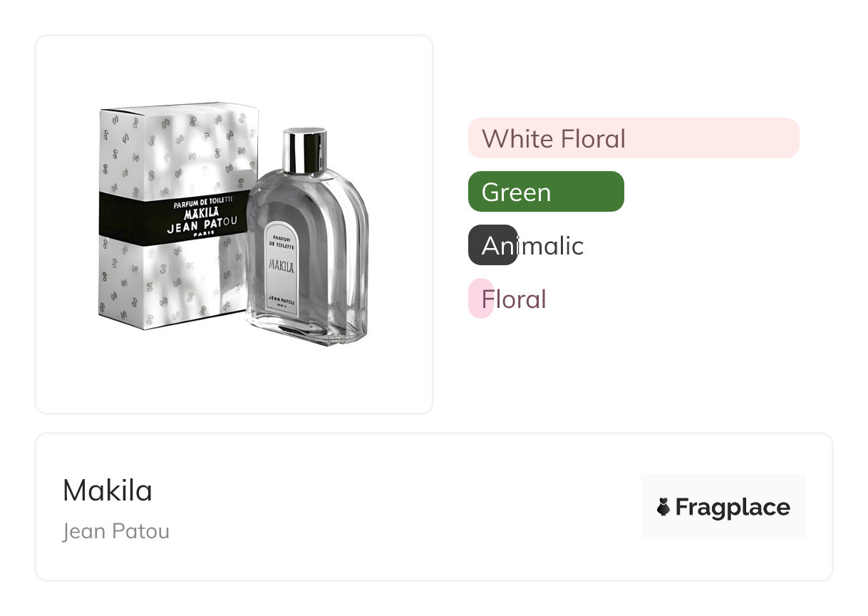The height and width of the screenshot is (616, 868).
Task: Click the MAKILA label on the bottle
Action: coord(282,265)
